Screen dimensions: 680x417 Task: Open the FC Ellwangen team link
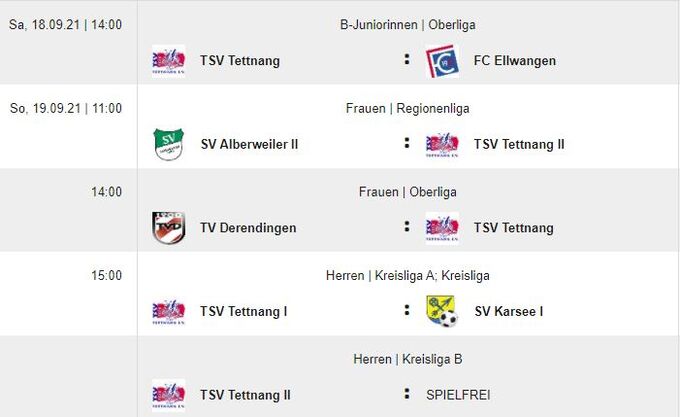click(x=515, y=61)
